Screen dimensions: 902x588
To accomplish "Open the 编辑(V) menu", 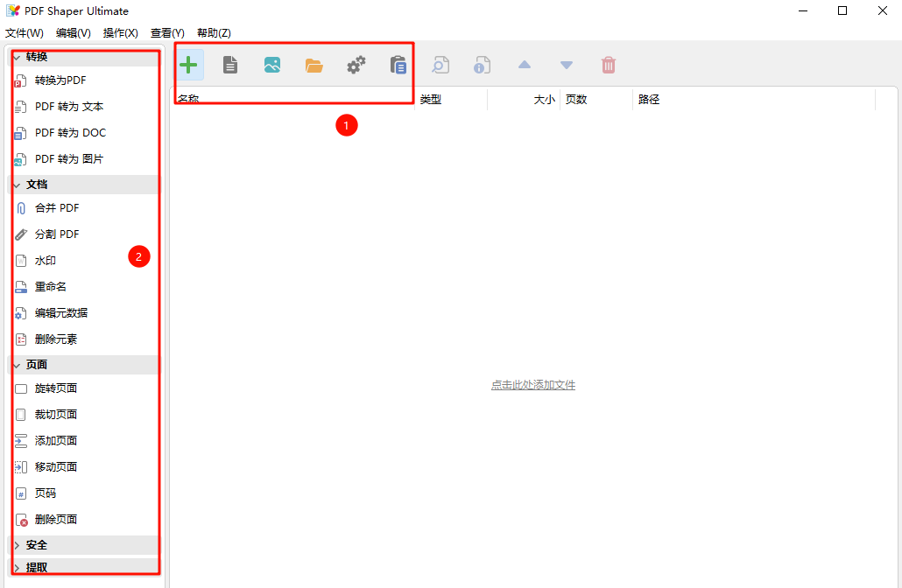I will [x=73, y=32].
